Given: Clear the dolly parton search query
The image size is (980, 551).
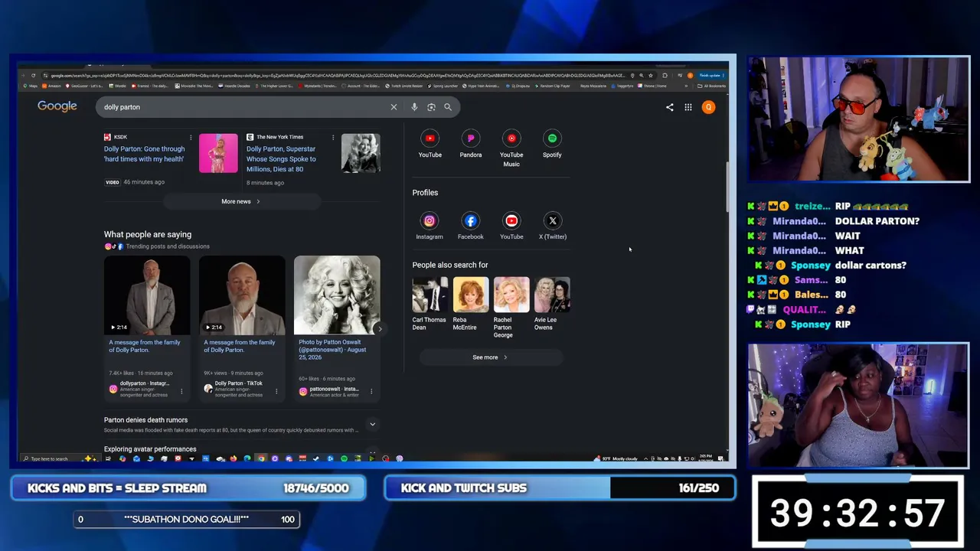Looking at the screenshot, I should 394,107.
